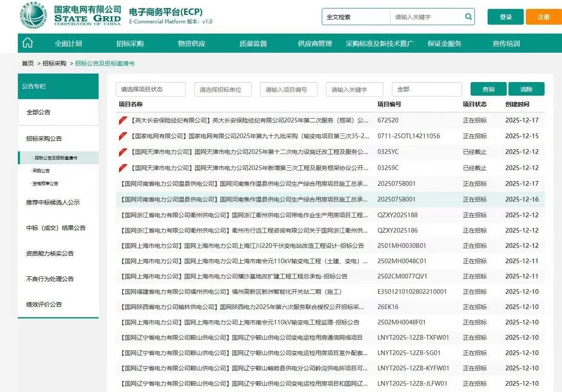Click the 登录 button

point(505,17)
